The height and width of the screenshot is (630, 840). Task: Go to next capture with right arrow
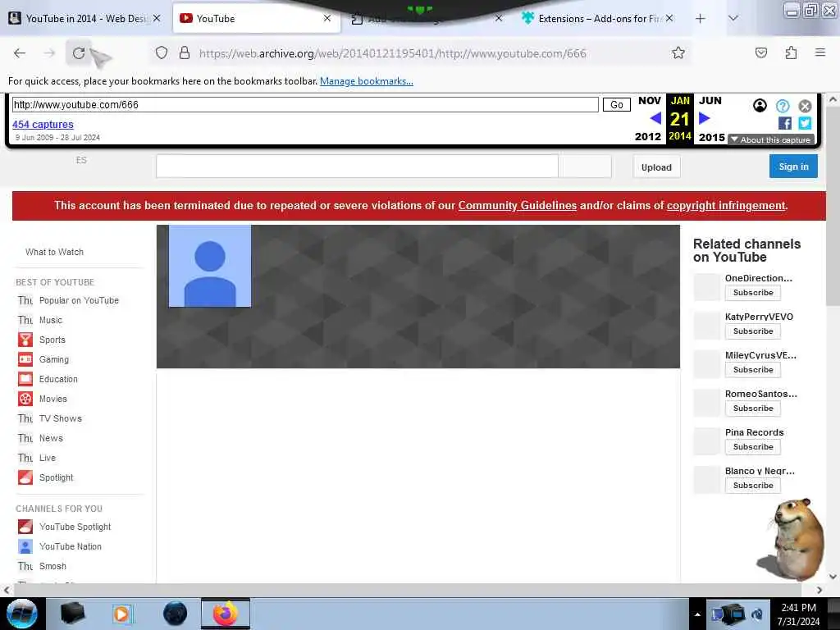[705, 118]
